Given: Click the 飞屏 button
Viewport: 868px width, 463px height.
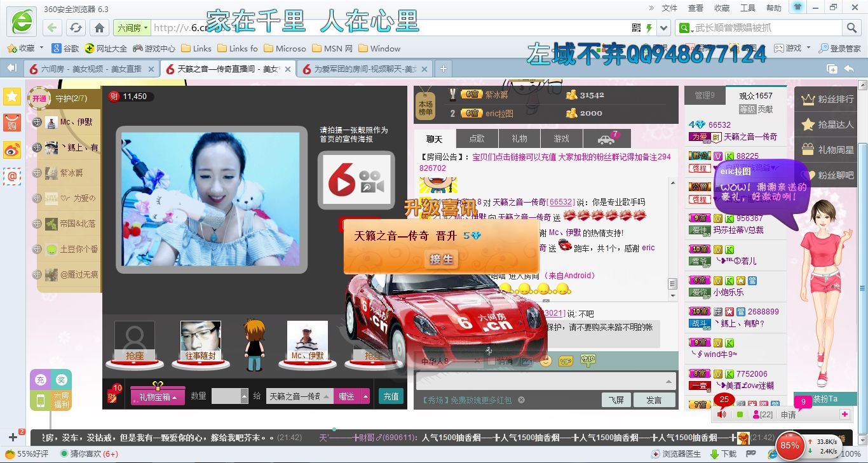Looking at the screenshot, I should point(616,399).
